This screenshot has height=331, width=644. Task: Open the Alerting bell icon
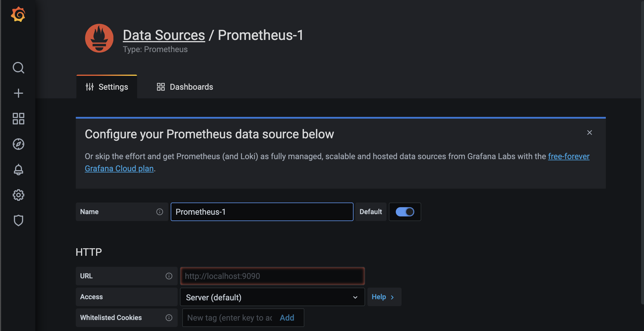coord(19,170)
